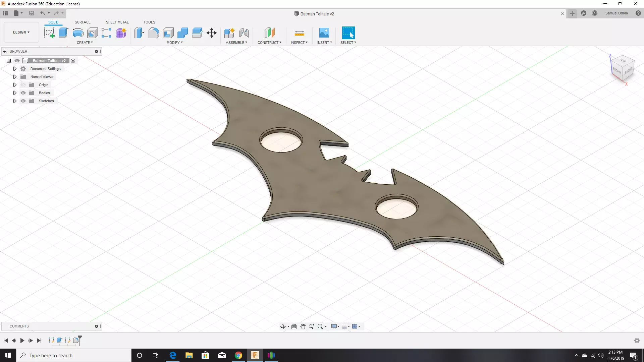644x362 pixels.
Task: Select the Create Sketch tool
Action: [x=49, y=33]
